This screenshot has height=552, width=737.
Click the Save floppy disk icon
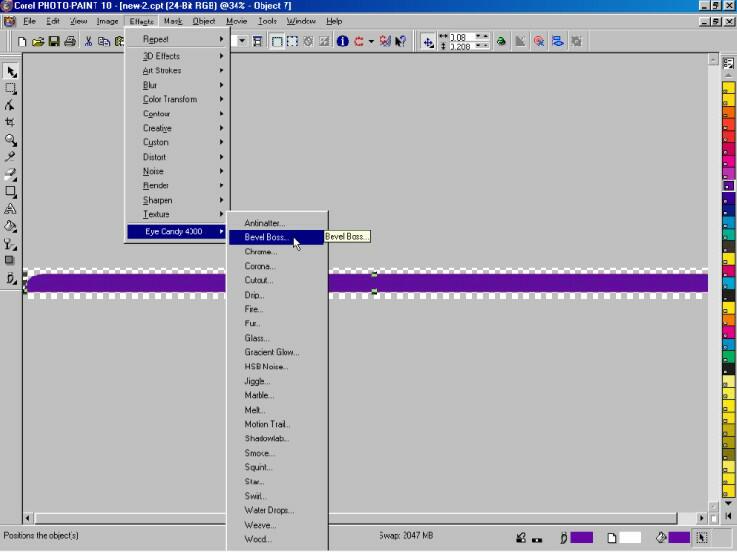tap(54, 42)
